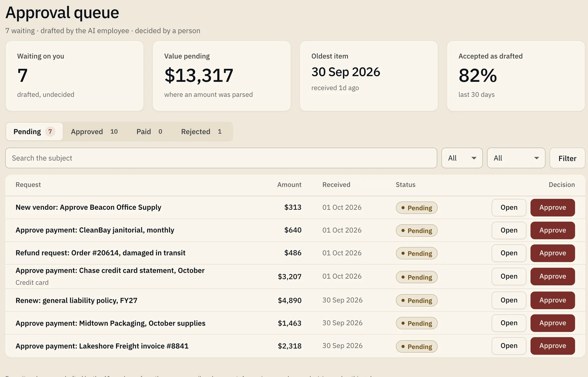The image size is (588, 377).
Task: Open the Midtown Packaging payment
Action: point(509,323)
